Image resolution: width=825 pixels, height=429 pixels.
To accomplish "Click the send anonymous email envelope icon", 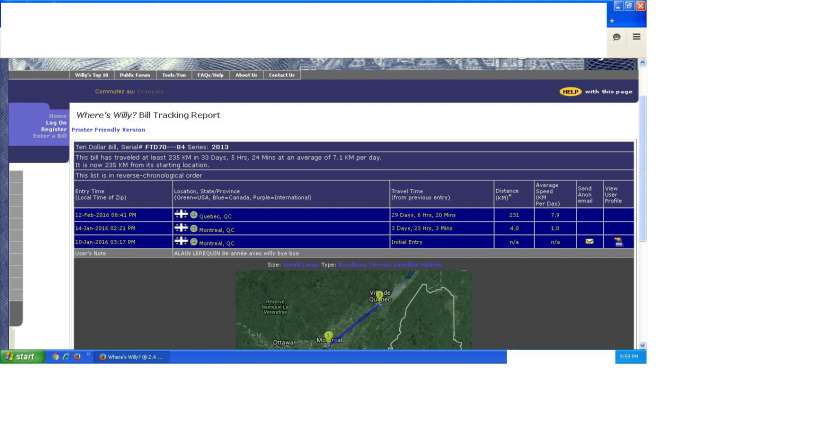I will click(x=590, y=242).
